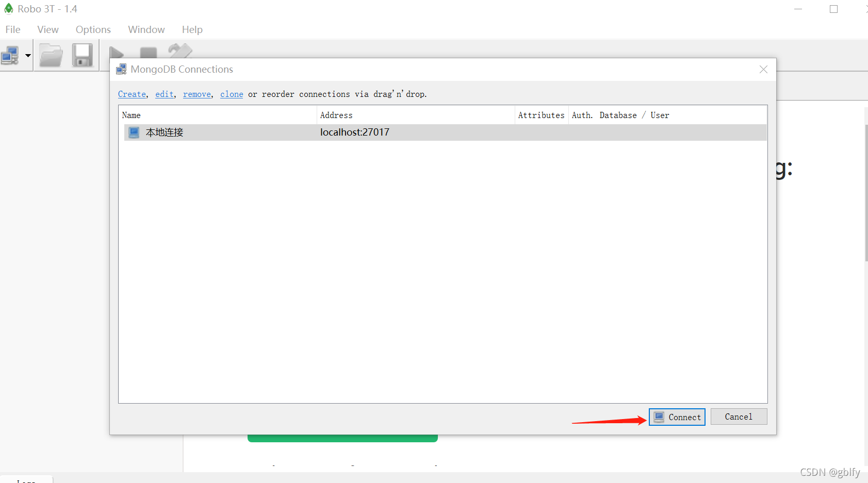The image size is (868, 483).
Task: Click the Connect button
Action: tap(677, 417)
